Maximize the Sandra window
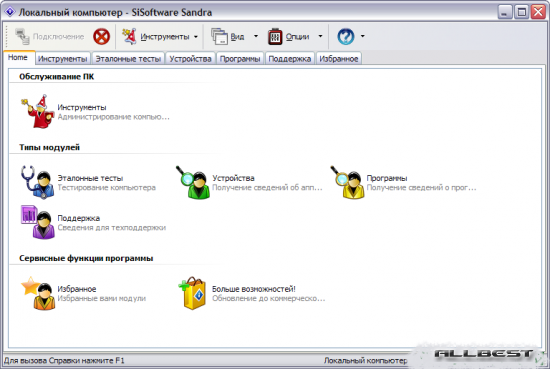Screen dimensions: 550x369 pyautogui.click(x=522, y=12)
